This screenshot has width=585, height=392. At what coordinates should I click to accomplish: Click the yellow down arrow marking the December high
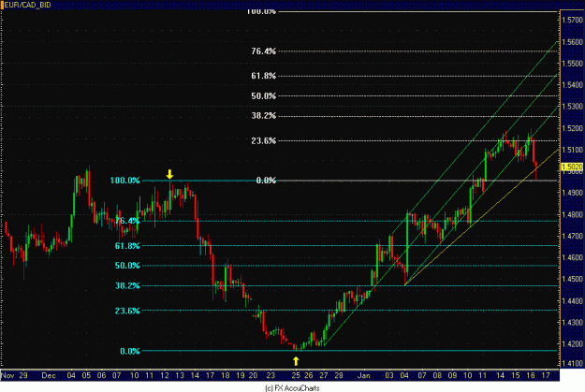[169, 174]
